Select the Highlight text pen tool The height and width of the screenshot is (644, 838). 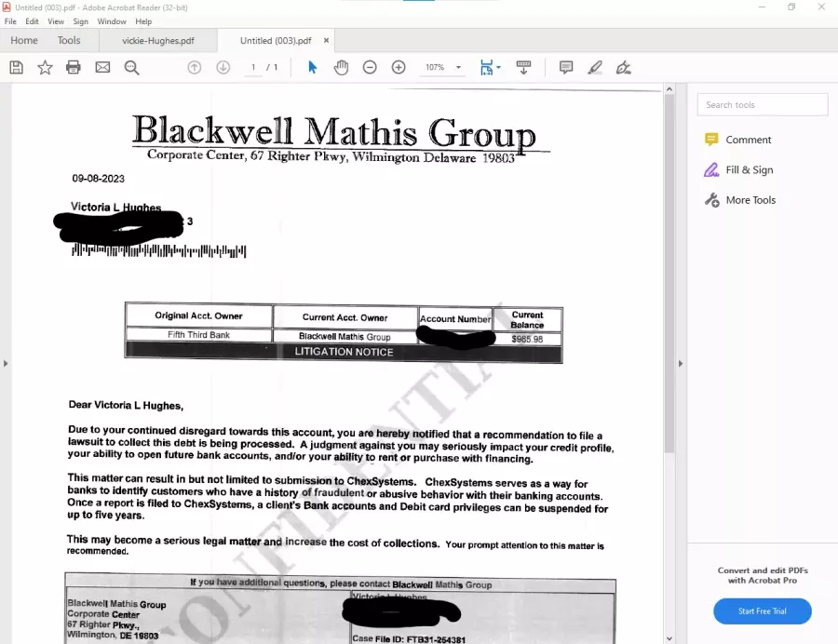point(595,67)
